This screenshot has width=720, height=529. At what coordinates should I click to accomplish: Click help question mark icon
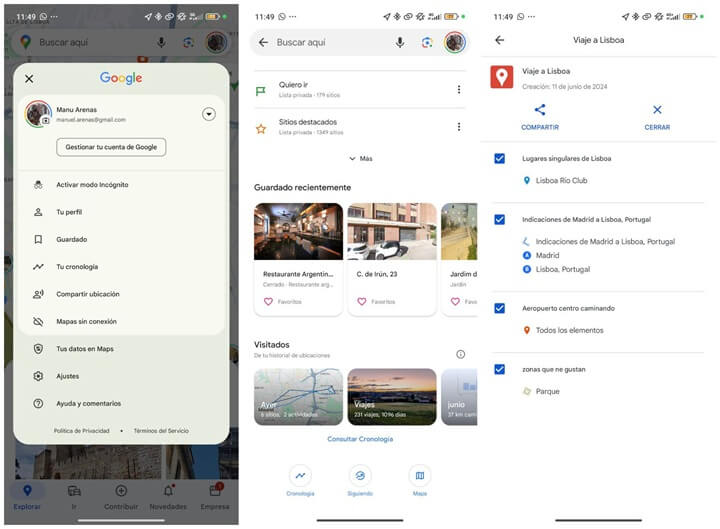[38, 403]
